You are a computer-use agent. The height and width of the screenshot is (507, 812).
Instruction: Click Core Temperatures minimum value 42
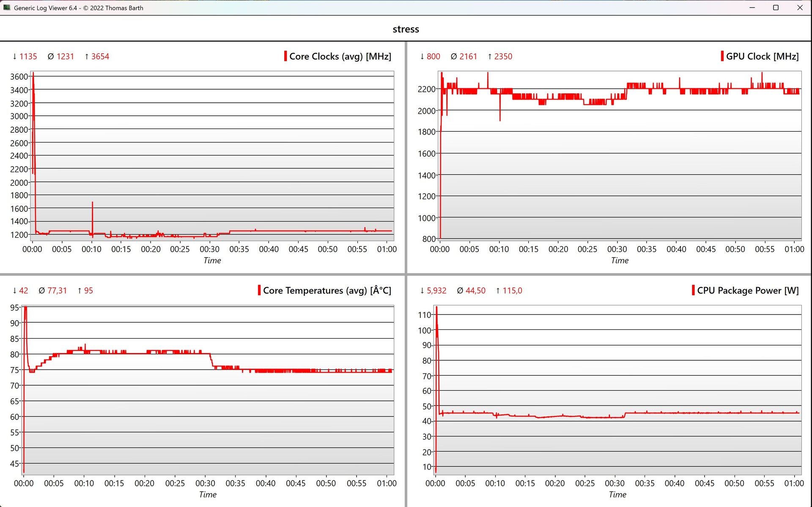pyautogui.click(x=23, y=290)
